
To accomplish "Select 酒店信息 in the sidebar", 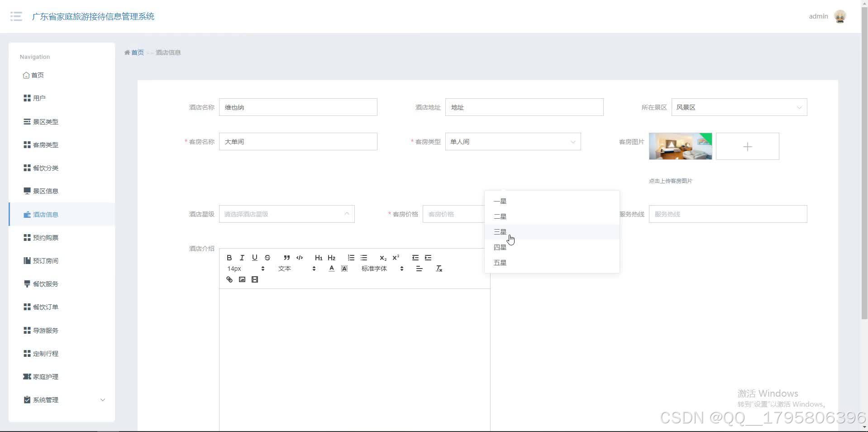I will pyautogui.click(x=62, y=215).
